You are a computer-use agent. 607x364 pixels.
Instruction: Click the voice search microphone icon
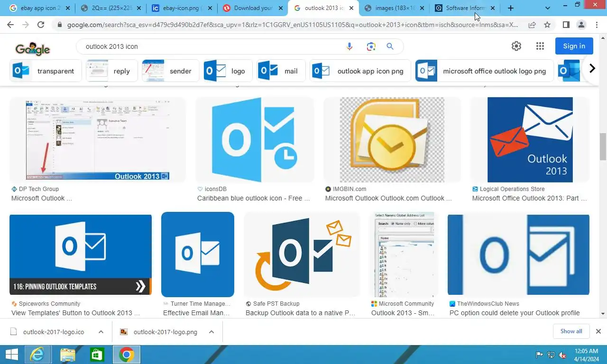coord(349,46)
